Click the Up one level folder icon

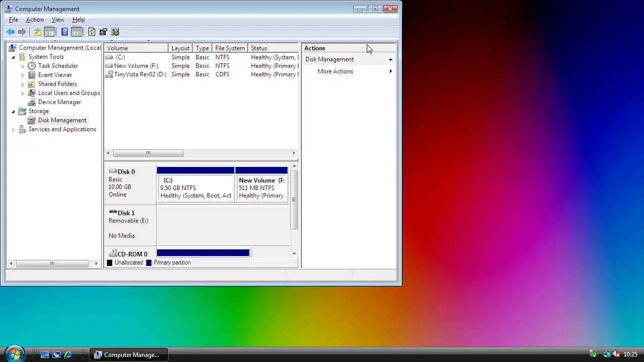[x=37, y=32]
